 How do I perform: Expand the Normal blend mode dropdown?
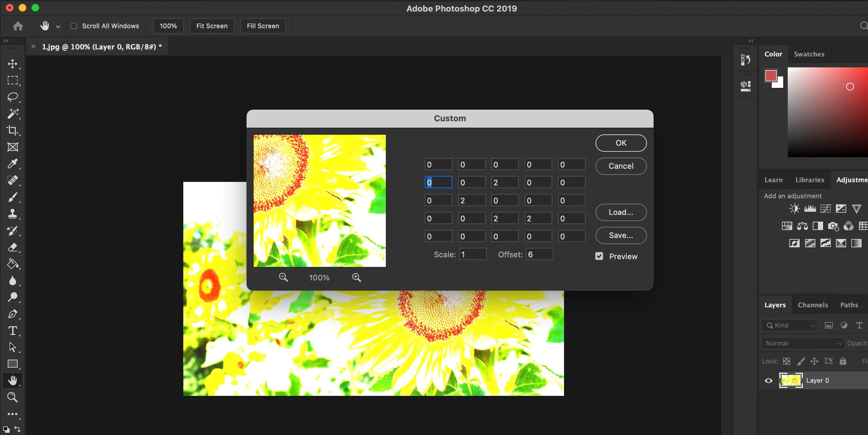tap(804, 343)
